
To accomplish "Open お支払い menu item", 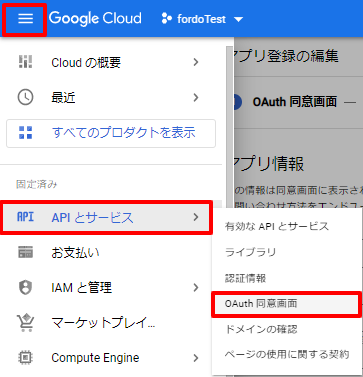I will click(106, 253).
